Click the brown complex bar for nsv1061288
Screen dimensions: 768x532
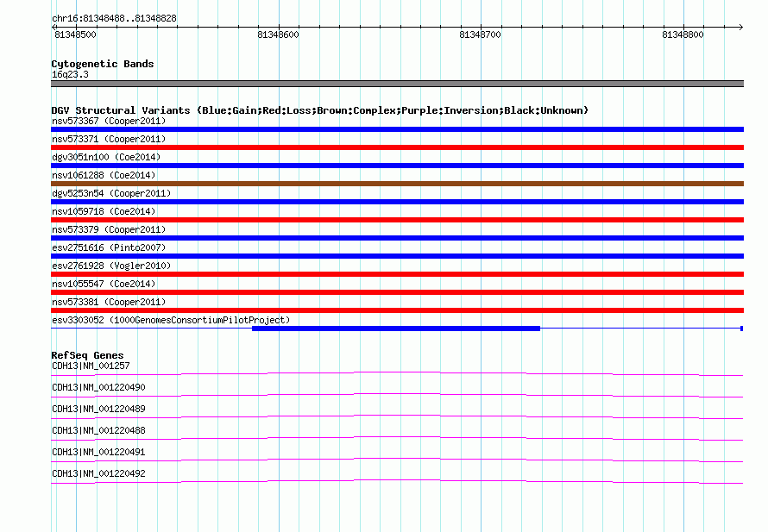[397, 184]
